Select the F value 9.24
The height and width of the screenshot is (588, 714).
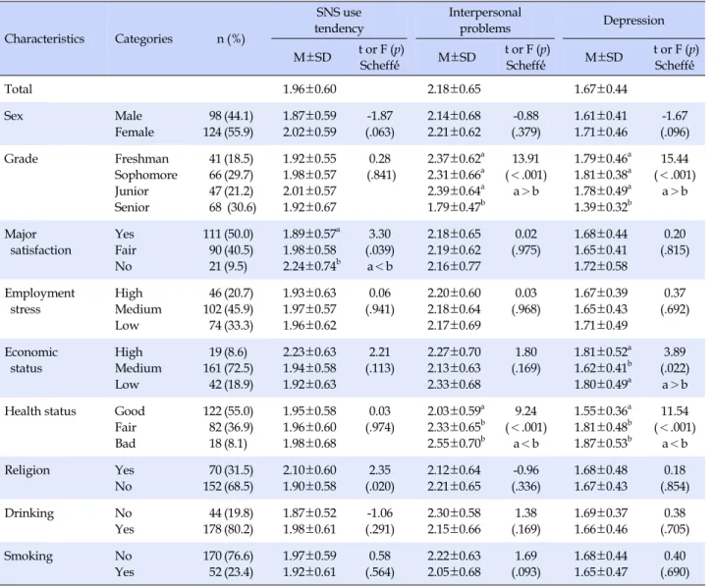pyautogui.click(x=525, y=411)
